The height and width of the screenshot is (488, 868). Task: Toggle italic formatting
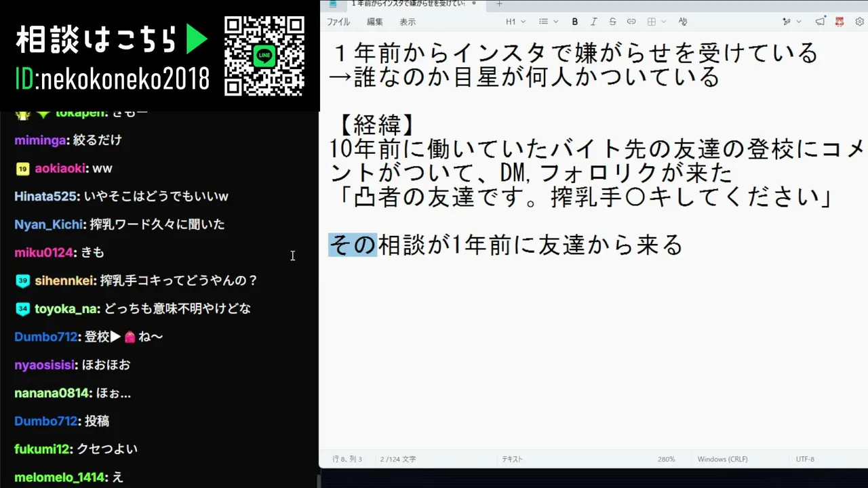[594, 22]
